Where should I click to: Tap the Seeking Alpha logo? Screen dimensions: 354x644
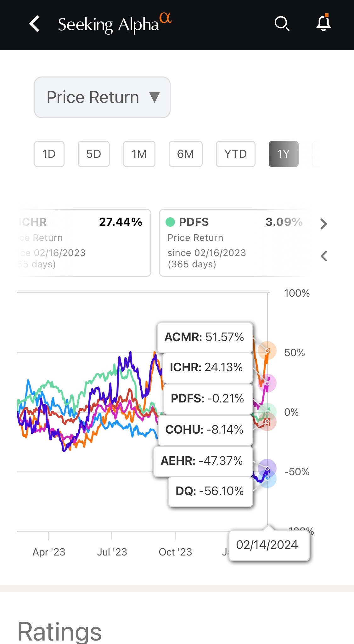(x=115, y=24)
